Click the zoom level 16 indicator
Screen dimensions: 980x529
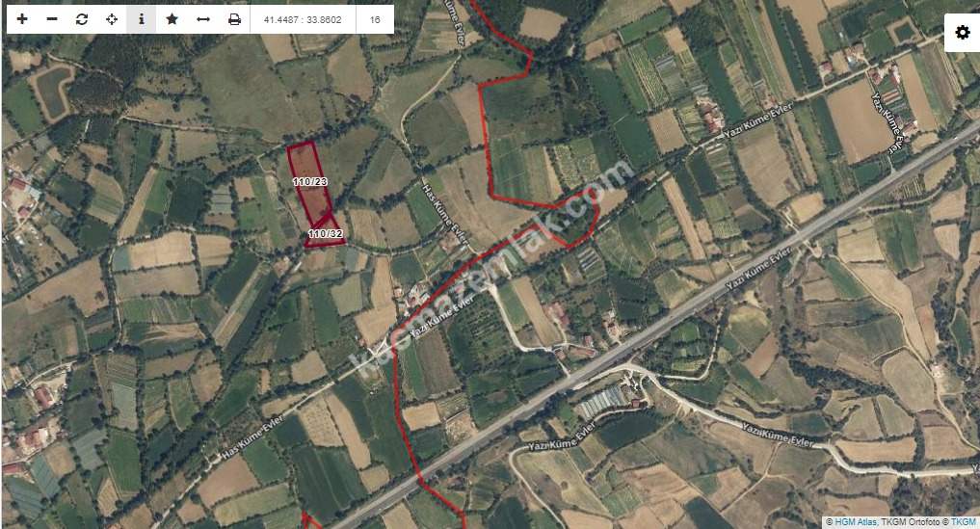pos(375,19)
